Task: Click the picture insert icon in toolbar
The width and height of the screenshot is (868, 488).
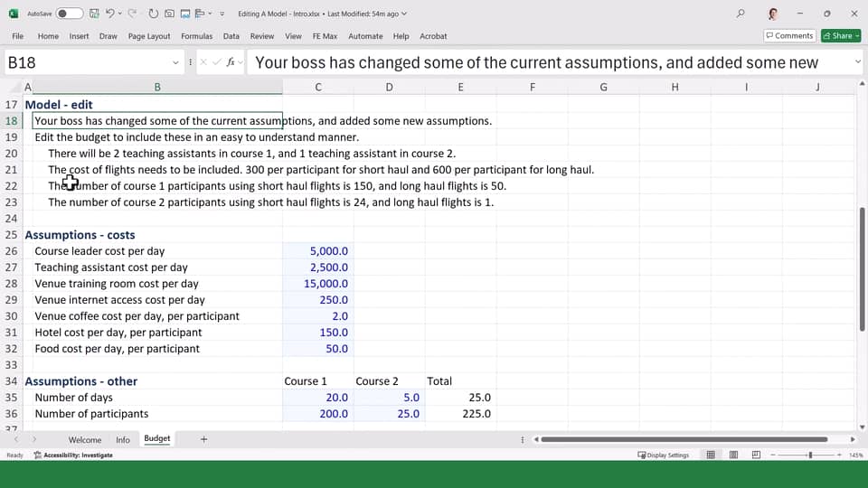Action: (x=185, y=14)
